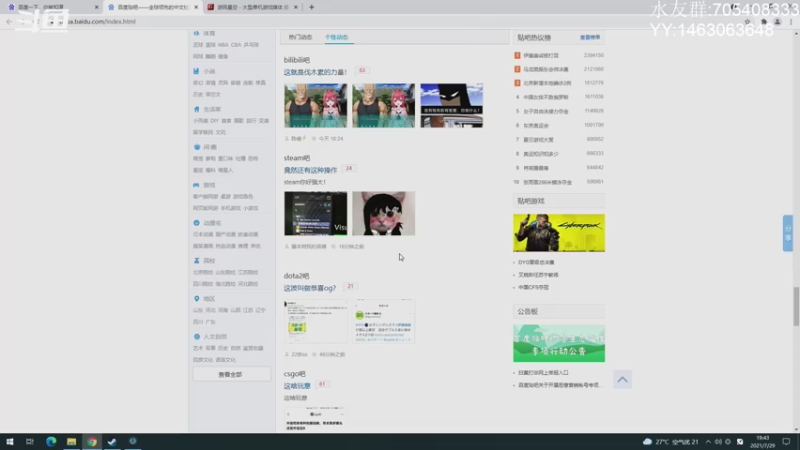Click the csgo吧 forum name
This screenshot has width=800, height=450.
[294, 373]
